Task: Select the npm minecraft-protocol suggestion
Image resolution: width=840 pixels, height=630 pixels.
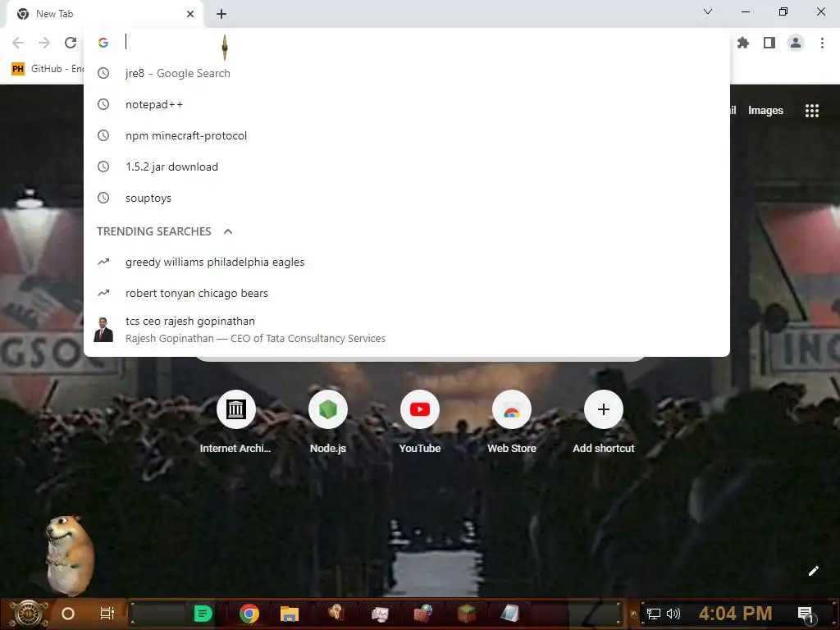Action: 407,135
